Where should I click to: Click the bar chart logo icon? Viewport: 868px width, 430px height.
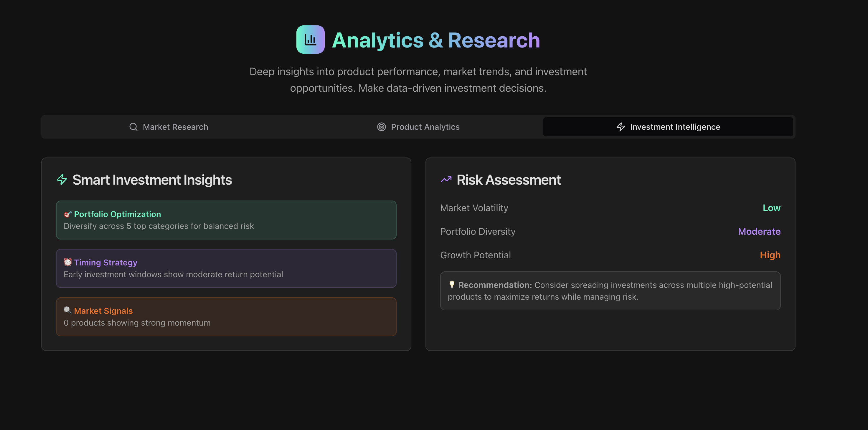click(x=310, y=40)
